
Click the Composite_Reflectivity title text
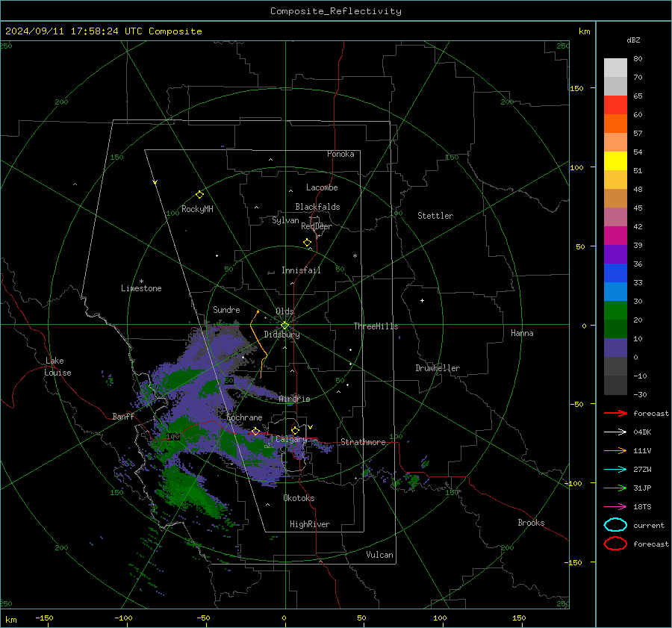click(335, 11)
